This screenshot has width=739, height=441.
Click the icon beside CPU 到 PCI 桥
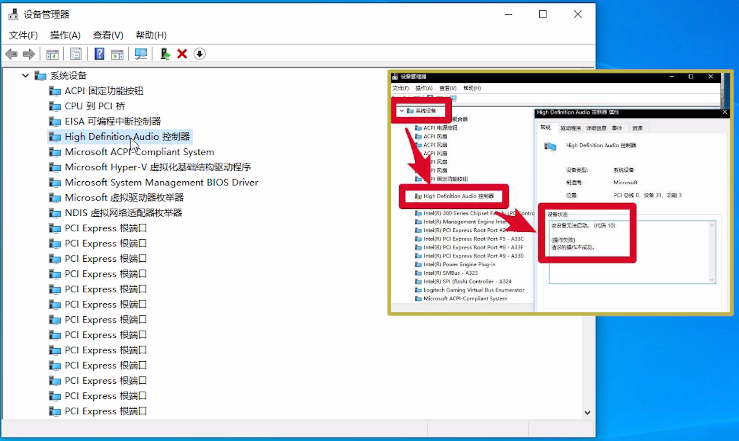pyautogui.click(x=55, y=106)
